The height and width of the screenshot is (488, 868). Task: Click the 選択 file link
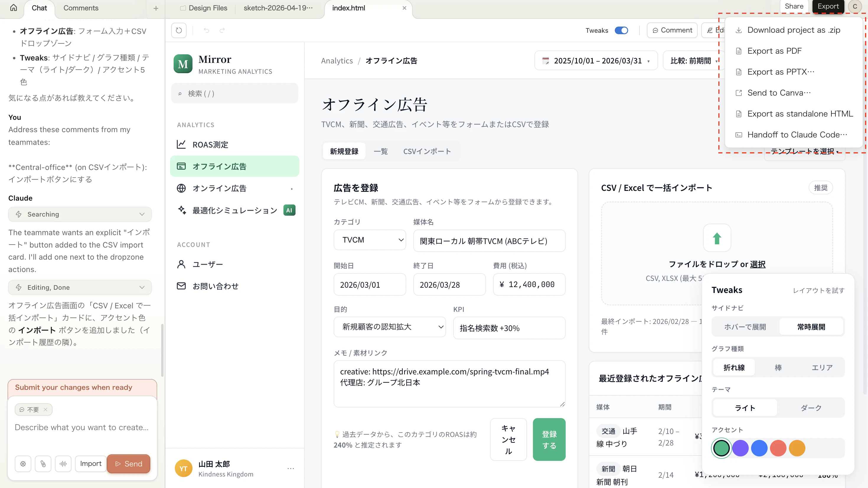(758, 264)
